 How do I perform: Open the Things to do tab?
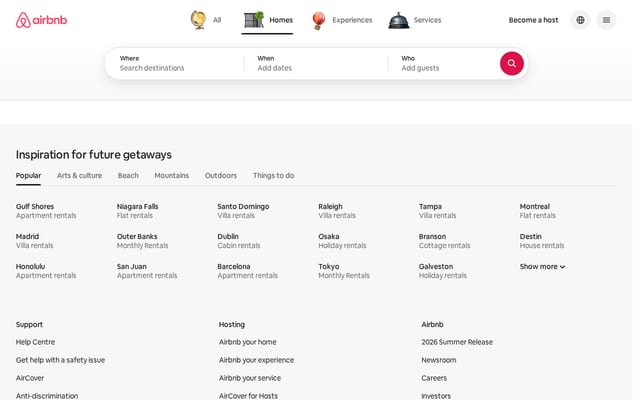tap(273, 176)
